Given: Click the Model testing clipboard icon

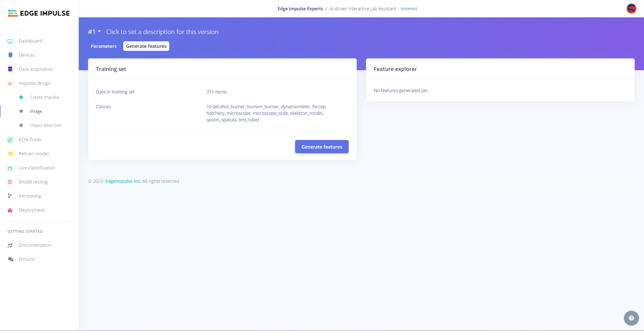Looking at the screenshot, I should click(x=10, y=182).
